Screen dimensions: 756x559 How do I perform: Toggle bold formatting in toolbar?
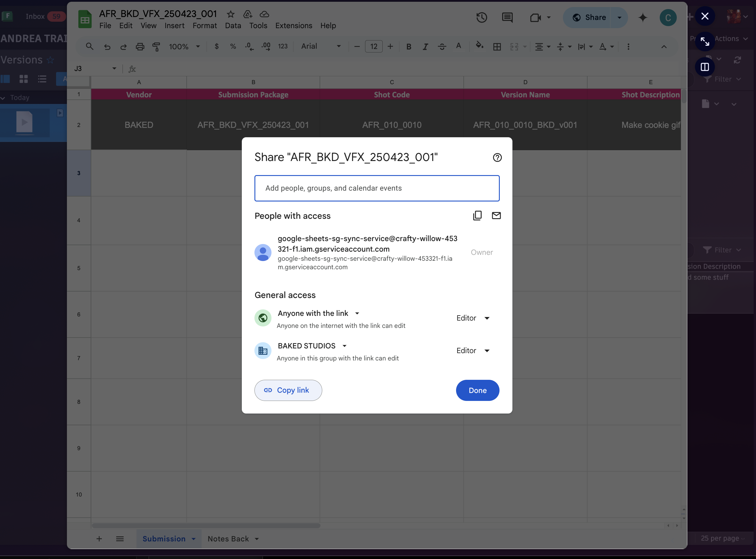(409, 47)
